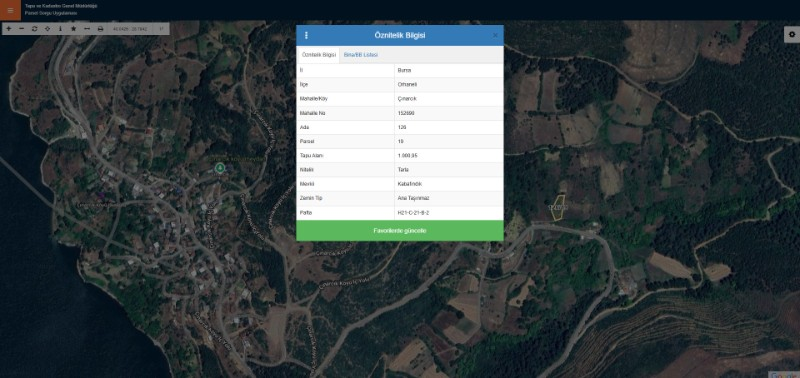The image size is (800, 378).
Task: Select the Öznitelik Bilgisi tab
Action: tap(318, 55)
